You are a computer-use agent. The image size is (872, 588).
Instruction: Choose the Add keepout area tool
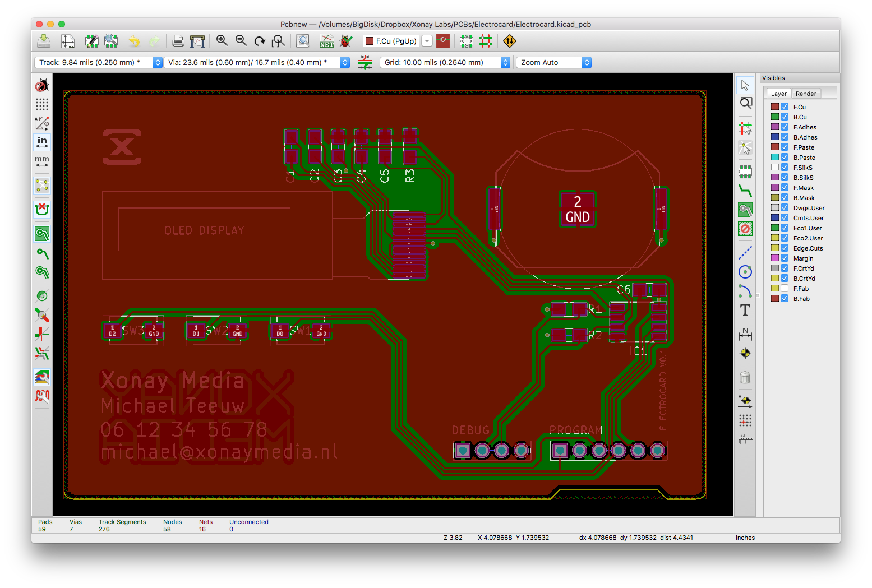pos(745,229)
